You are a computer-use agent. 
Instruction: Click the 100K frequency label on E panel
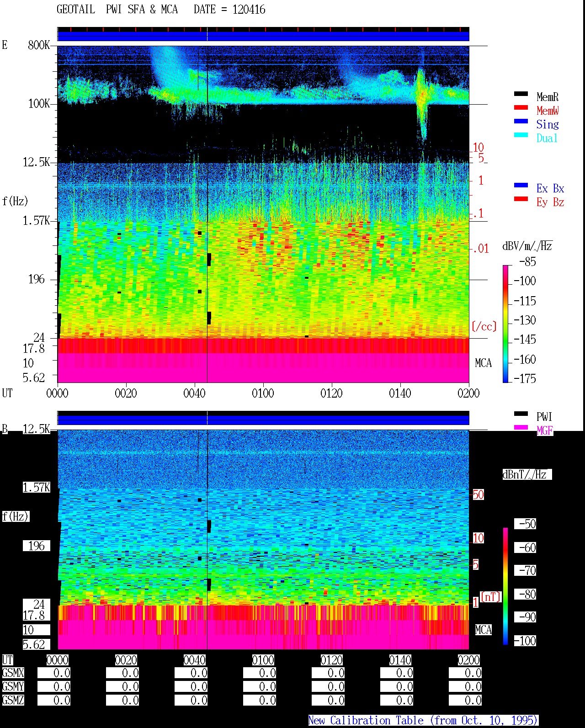[39, 103]
